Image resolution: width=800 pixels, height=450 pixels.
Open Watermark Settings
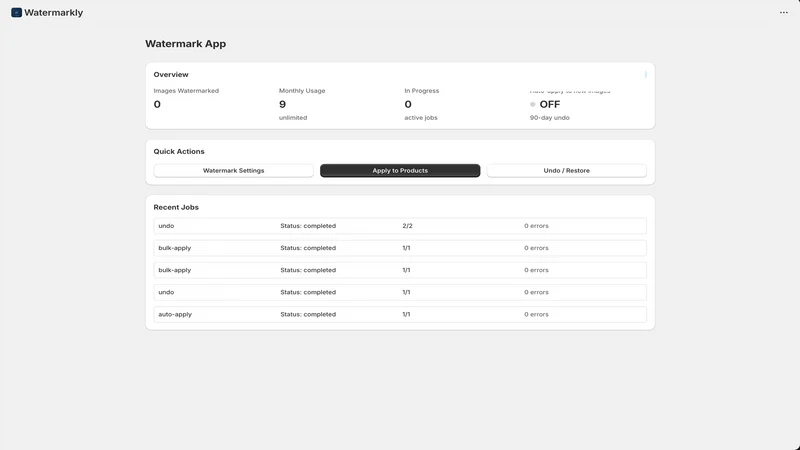pyautogui.click(x=234, y=170)
